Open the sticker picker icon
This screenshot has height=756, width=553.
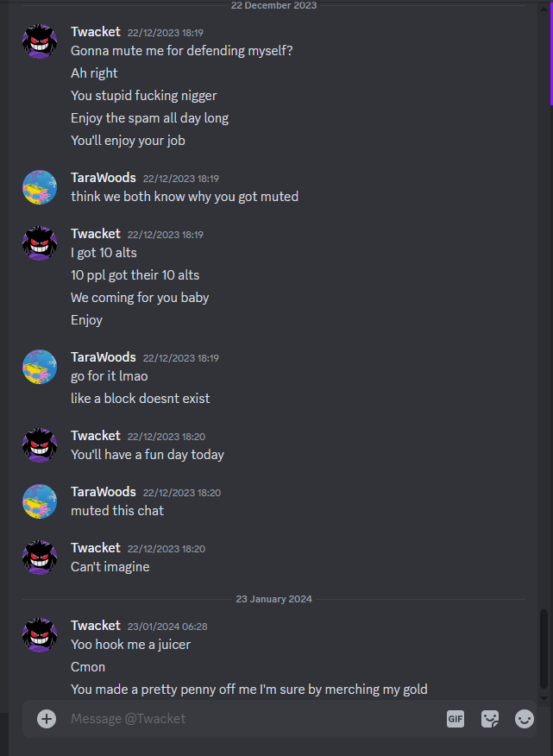(490, 719)
